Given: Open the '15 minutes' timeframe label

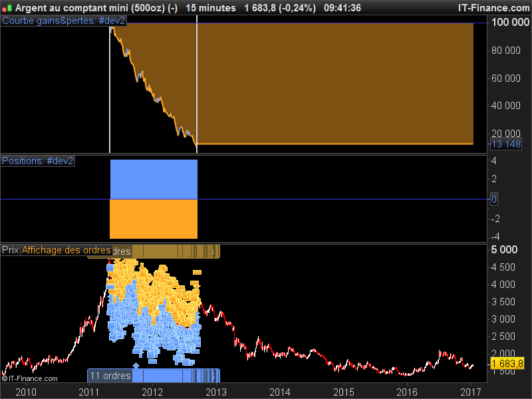Looking at the screenshot, I should coord(211,8).
